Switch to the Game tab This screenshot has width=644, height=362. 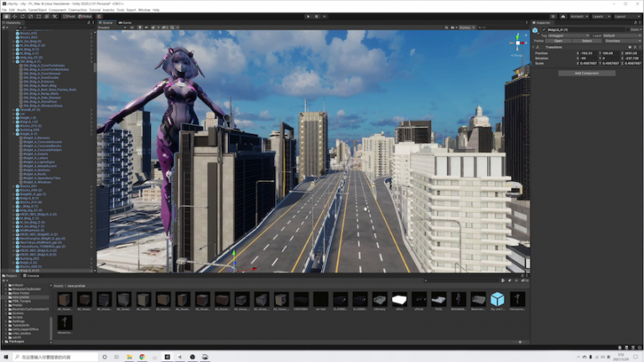[x=125, y=23]
